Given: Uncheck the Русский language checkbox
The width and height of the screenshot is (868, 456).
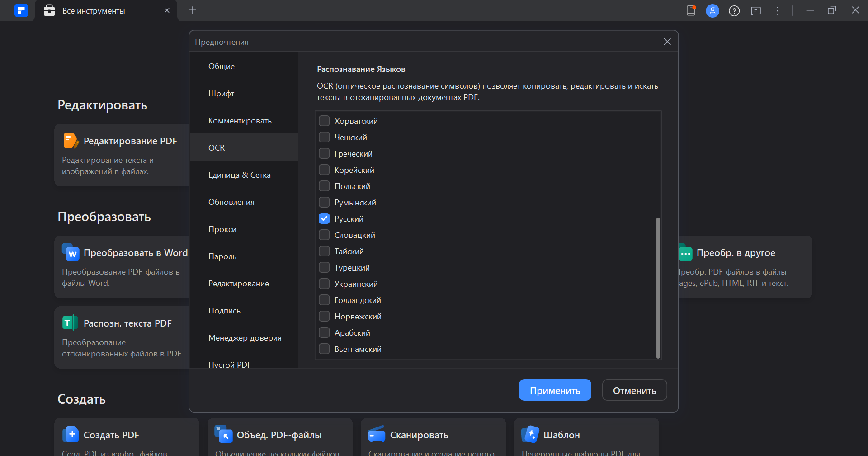Looking at the screenshot, I should 324,218.
